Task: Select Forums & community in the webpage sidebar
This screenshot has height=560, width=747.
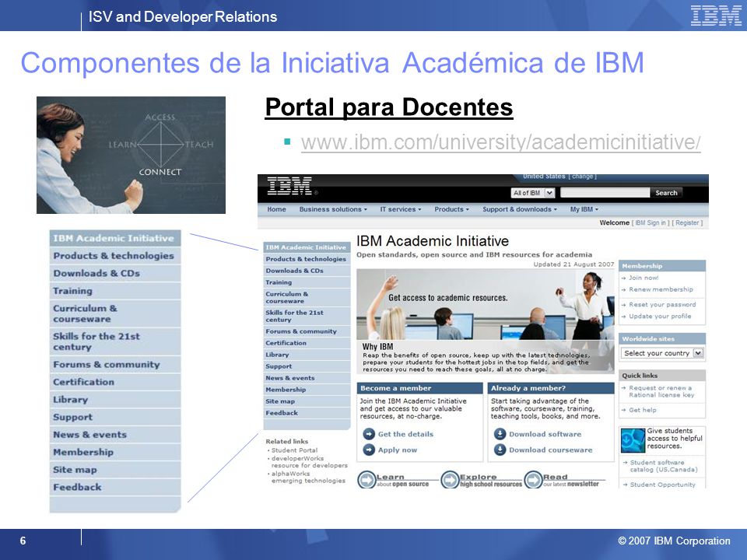Action: (306, 331)
